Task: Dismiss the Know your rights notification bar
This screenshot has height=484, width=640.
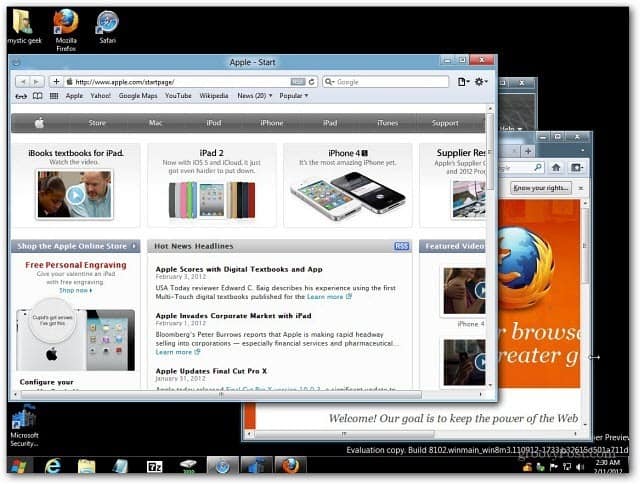Action: (x=580, y=188)
